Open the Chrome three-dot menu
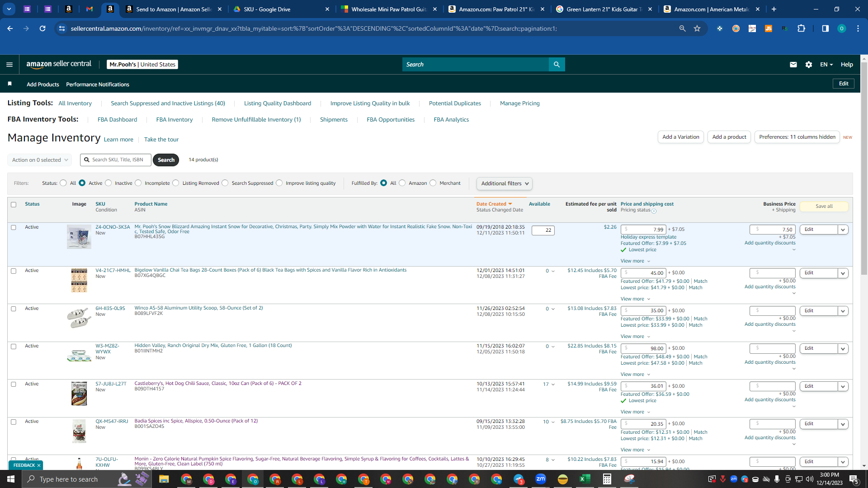Screen dimensions: 868x488 [x=858, y=28]
